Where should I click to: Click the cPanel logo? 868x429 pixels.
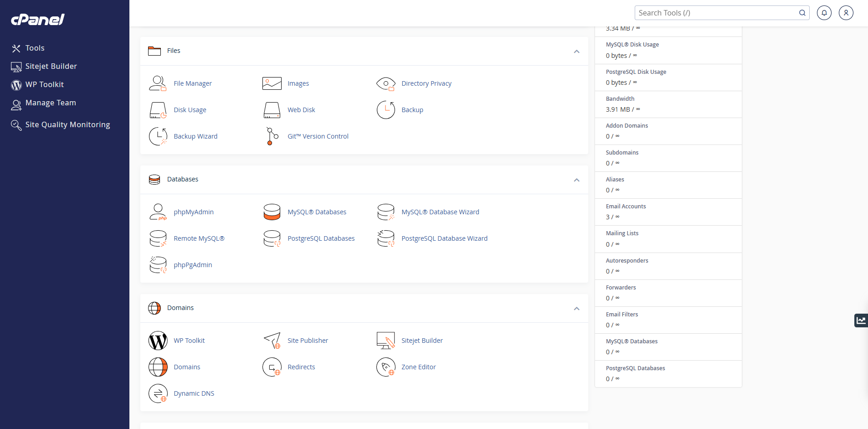click(38, 19)
